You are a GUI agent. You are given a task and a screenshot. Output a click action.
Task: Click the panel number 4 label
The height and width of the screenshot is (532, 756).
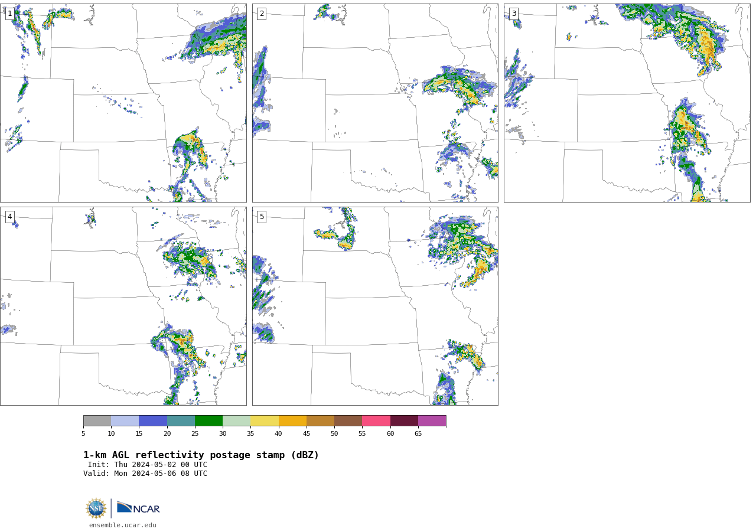(9, 217)
